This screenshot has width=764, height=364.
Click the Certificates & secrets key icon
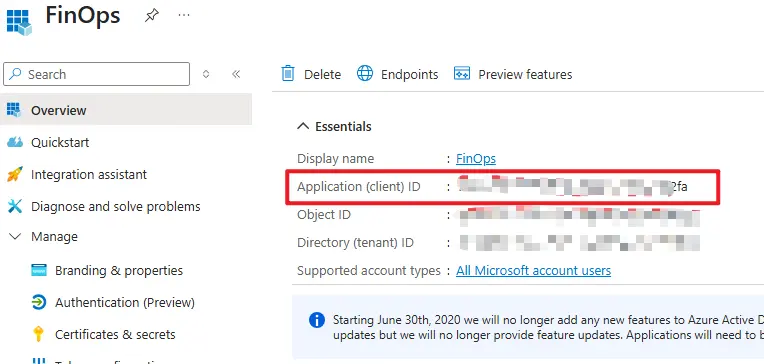[38, 334]
